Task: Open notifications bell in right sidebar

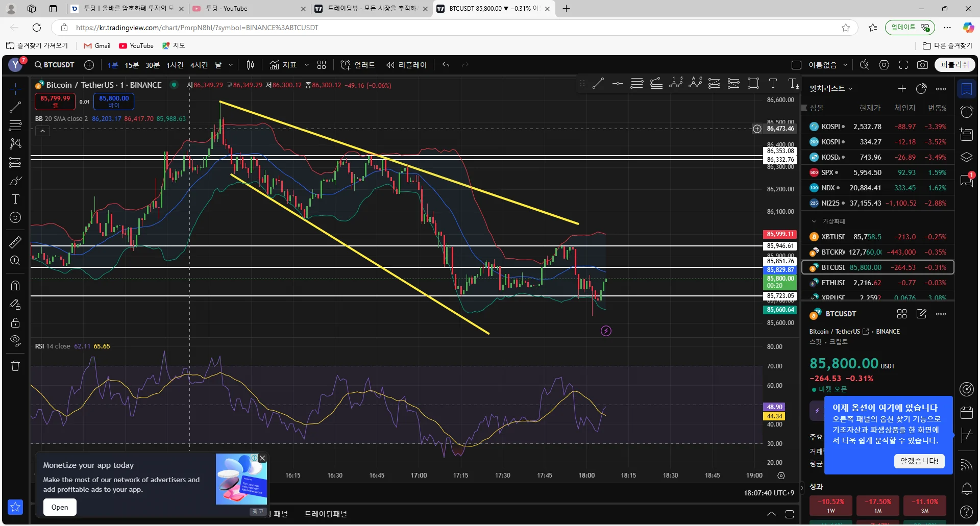Action: tap(967, 489)
